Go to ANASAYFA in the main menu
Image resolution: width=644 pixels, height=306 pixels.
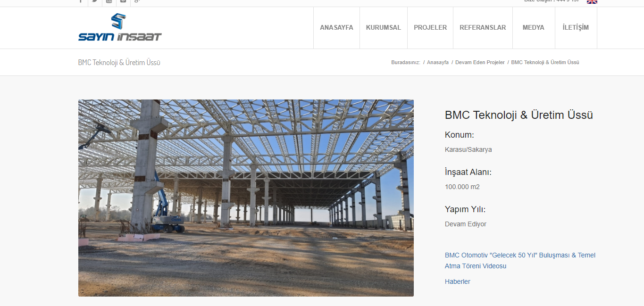click(336, 28)
